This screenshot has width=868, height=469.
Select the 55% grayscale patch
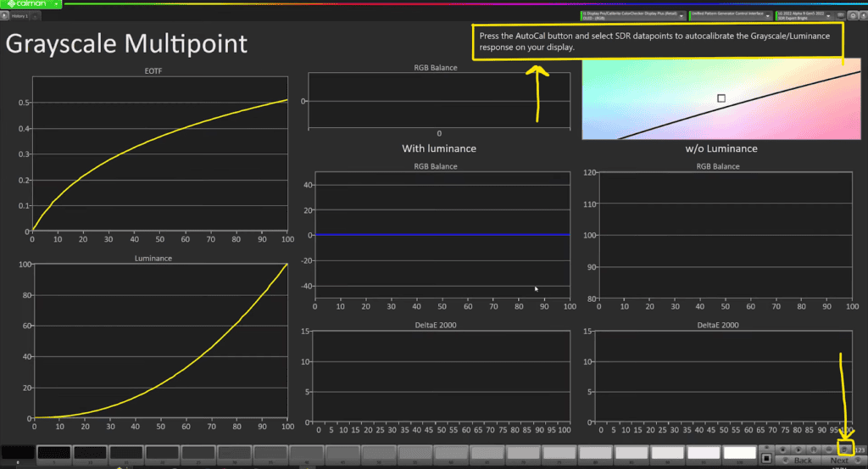click(x=415, y=454)
